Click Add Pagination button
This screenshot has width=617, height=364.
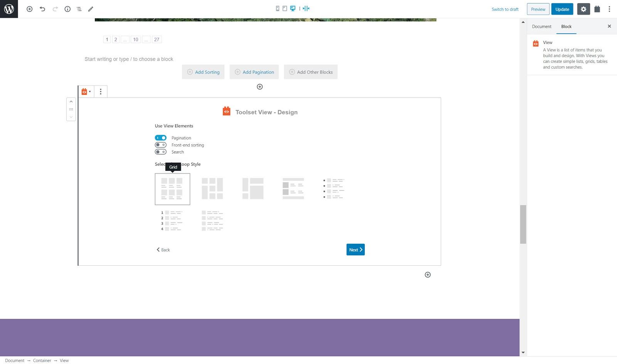pos(254,72)
